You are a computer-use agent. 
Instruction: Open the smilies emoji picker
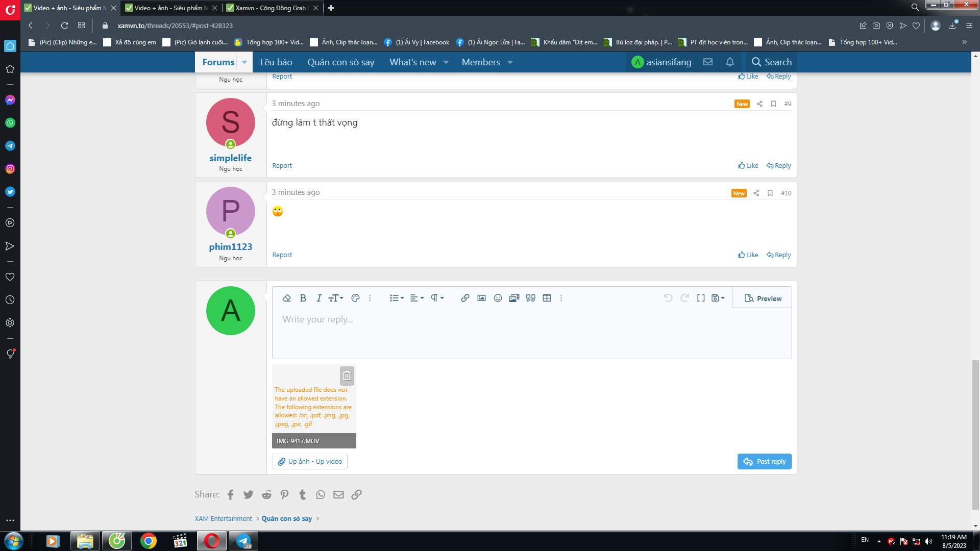pyautogui.click(x=498, y=298)
